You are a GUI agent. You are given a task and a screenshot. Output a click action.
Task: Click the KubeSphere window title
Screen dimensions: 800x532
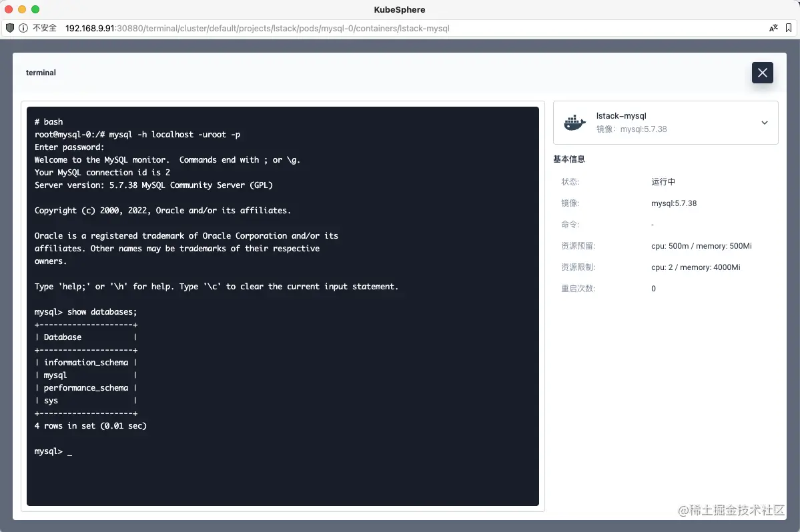point(400,10)
